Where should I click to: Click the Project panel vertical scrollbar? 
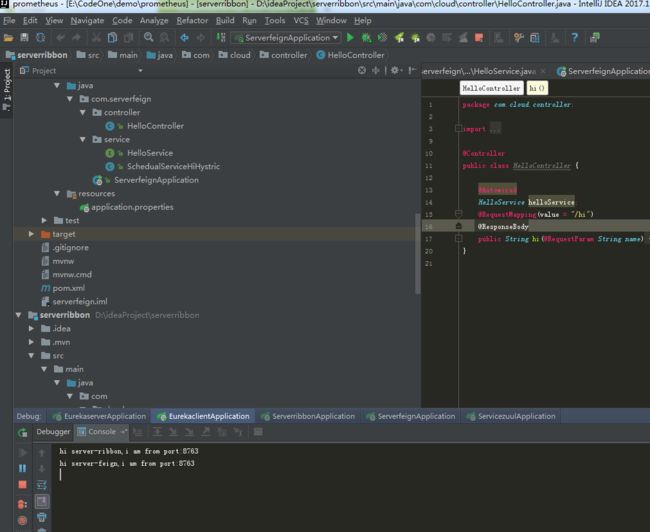click(417, 254)
